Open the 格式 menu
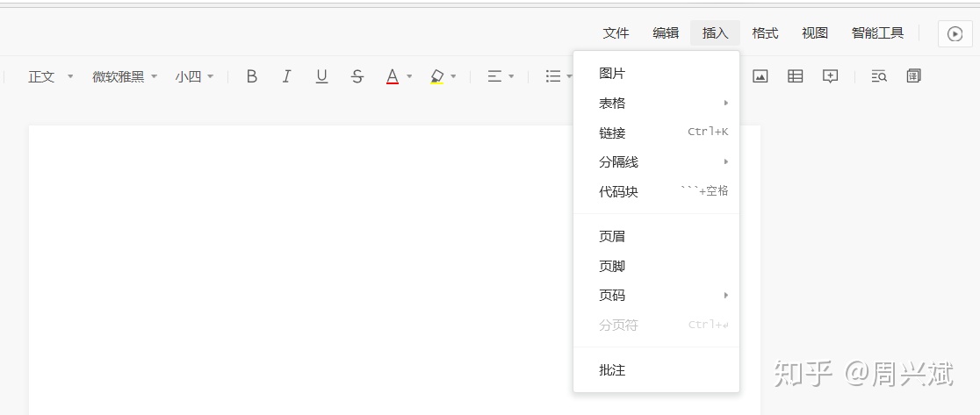This screenshot has height=415, width=980. (x=765, y=33)
